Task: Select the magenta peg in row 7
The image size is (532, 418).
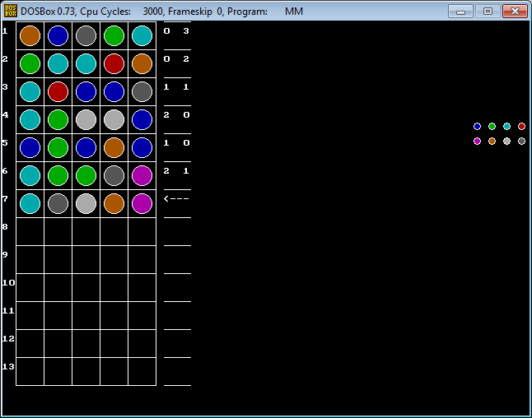Action: coord(142,203)
